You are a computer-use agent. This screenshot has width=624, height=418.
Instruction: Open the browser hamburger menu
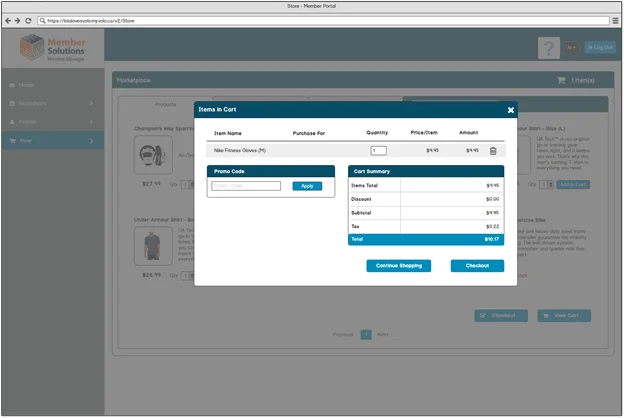coord(615,21)
